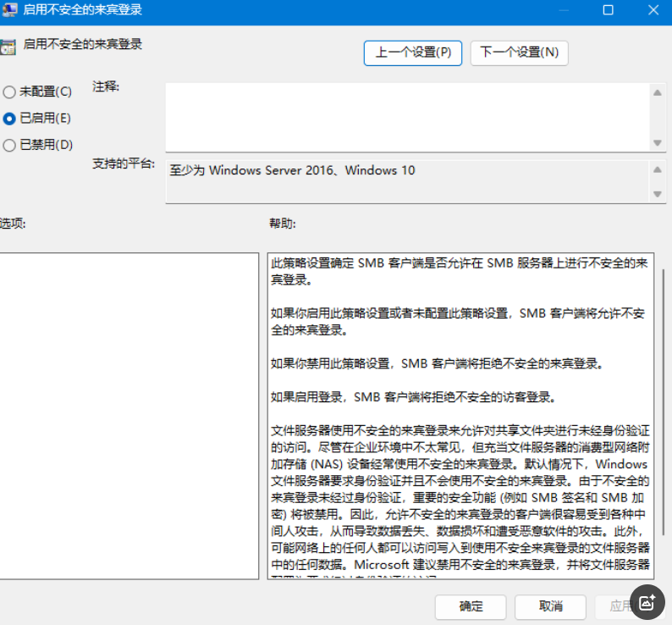672x625 pixels.
Task: Click comment box scroll down arrow
Action: [x=658, y=142]
